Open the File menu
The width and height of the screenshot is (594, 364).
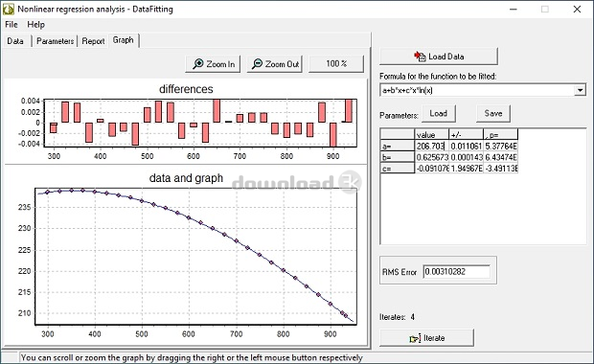[x=11, y=25]
